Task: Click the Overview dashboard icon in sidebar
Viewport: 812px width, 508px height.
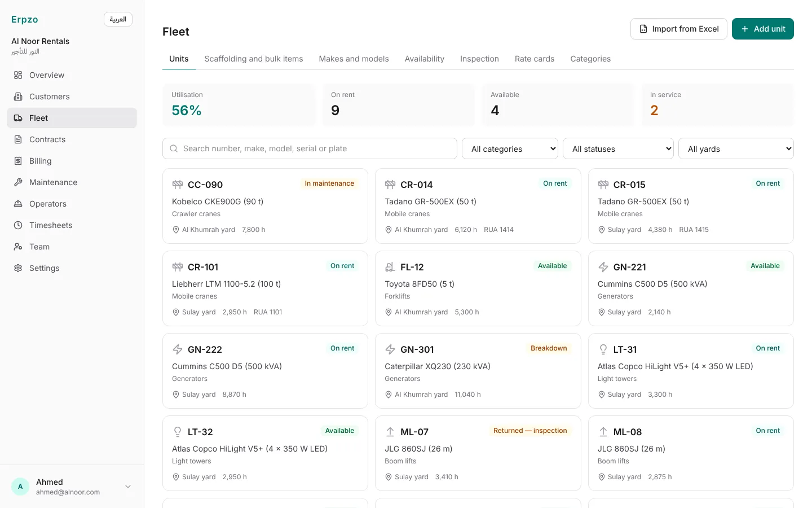Action: pos(18,75)
